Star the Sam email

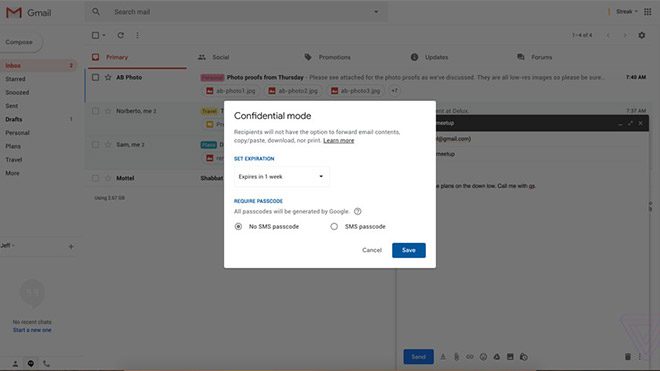(108, 145)
